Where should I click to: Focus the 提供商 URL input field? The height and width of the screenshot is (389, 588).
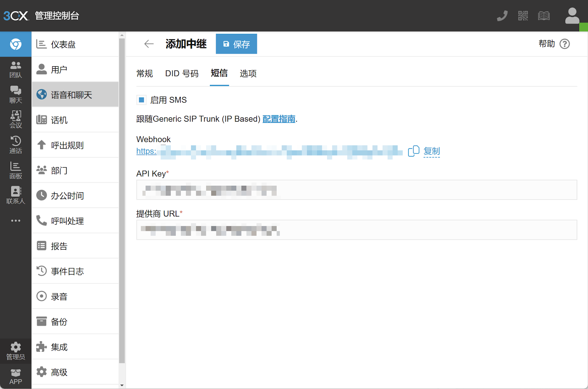tap(356, 230)
